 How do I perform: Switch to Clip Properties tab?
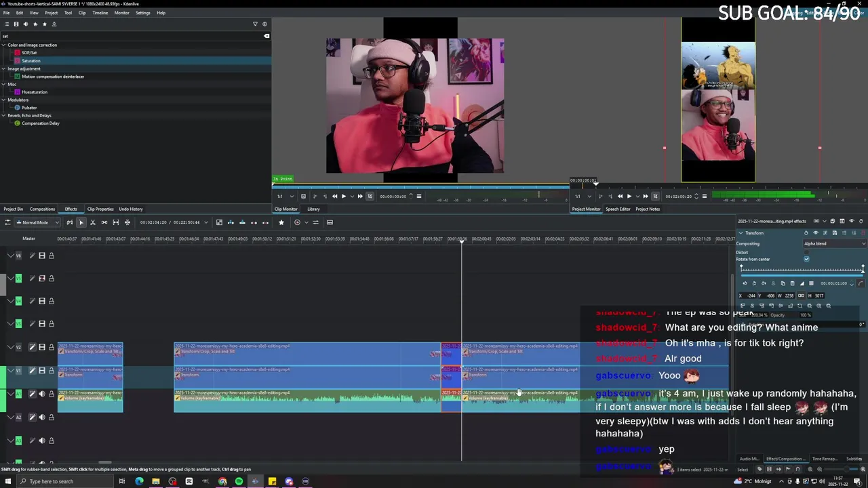point(100,209)
